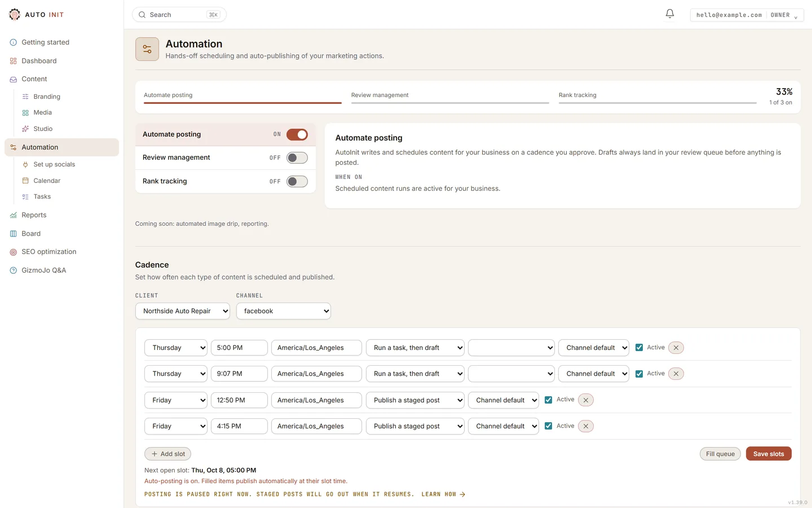Follow the Learn how arrow link

point(443,494)
